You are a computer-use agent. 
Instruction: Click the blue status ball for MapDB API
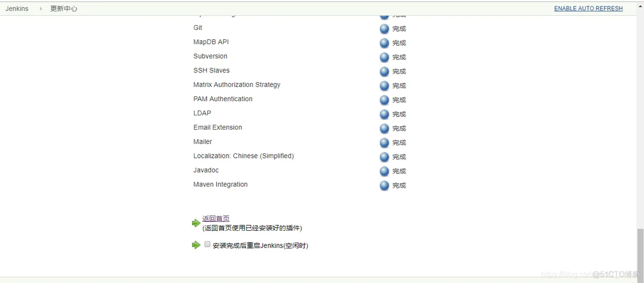(x=384, y=43)
